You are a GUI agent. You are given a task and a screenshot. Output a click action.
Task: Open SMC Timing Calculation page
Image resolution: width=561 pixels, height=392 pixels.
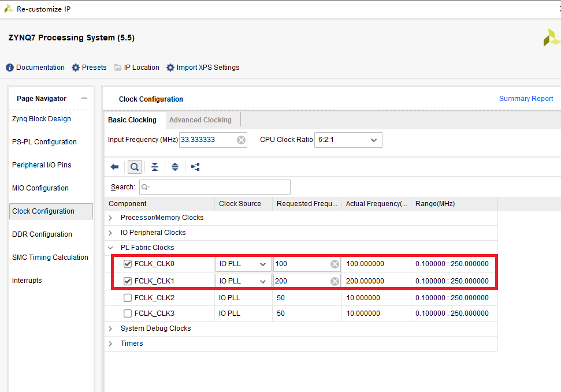[50, 257]
